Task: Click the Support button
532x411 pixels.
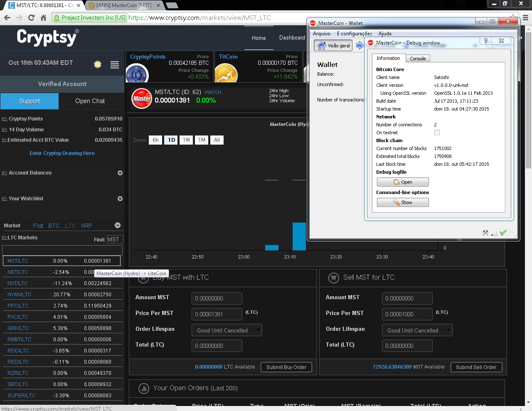Action: coord(30,101)
